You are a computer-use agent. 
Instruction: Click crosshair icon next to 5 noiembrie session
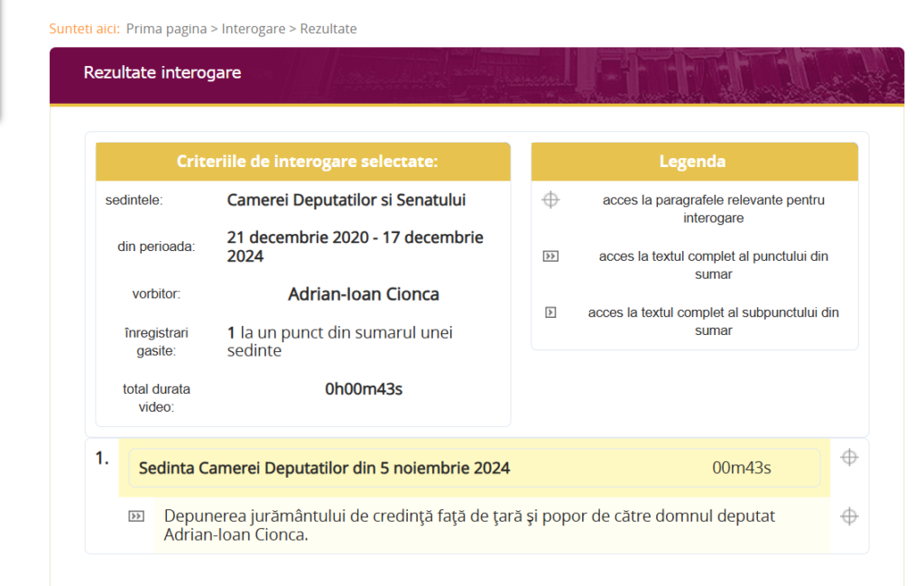[x=848, y=458]
